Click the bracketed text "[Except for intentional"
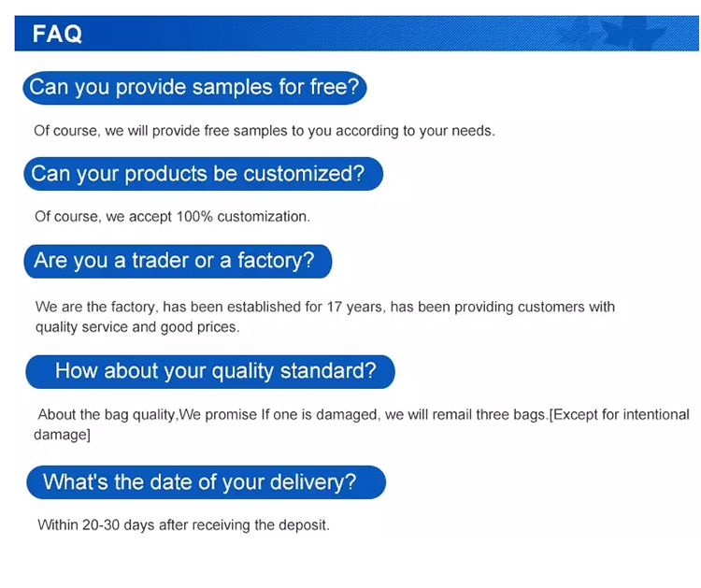Viewport: 701px width, 588px height. (619, 414)
